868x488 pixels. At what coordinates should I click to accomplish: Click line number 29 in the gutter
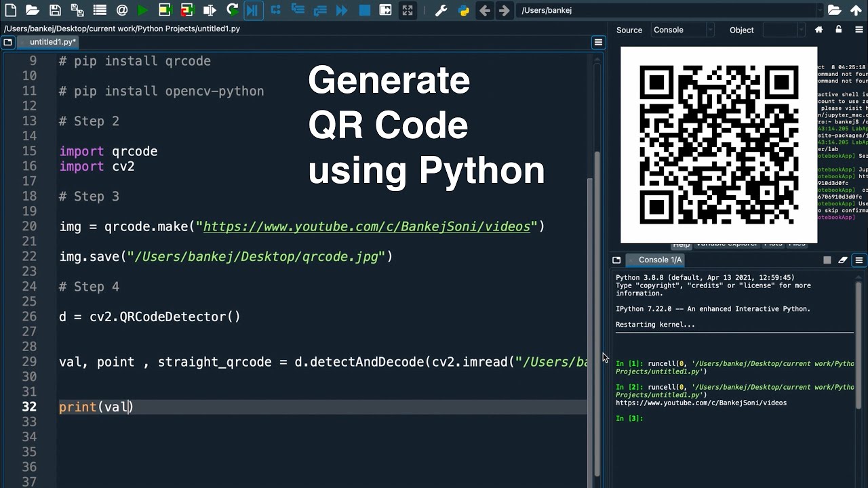coord(29,362)
